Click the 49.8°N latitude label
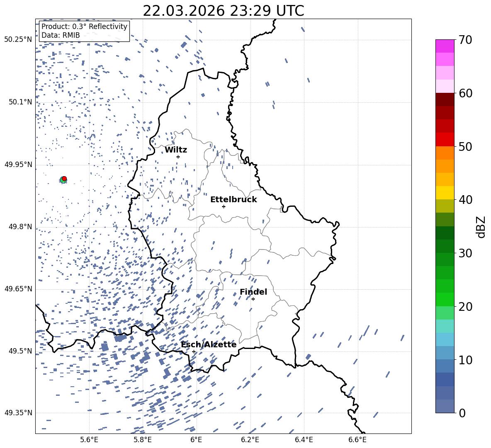 click(x=20, y=227)
